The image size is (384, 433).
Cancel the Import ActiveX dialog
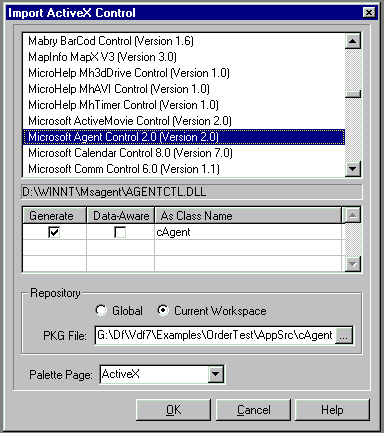pyautogui.click(x=253, y=410)
